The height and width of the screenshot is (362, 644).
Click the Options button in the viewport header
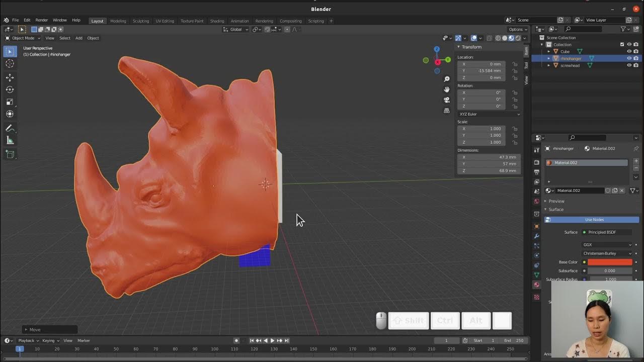(x=518, y=29)
